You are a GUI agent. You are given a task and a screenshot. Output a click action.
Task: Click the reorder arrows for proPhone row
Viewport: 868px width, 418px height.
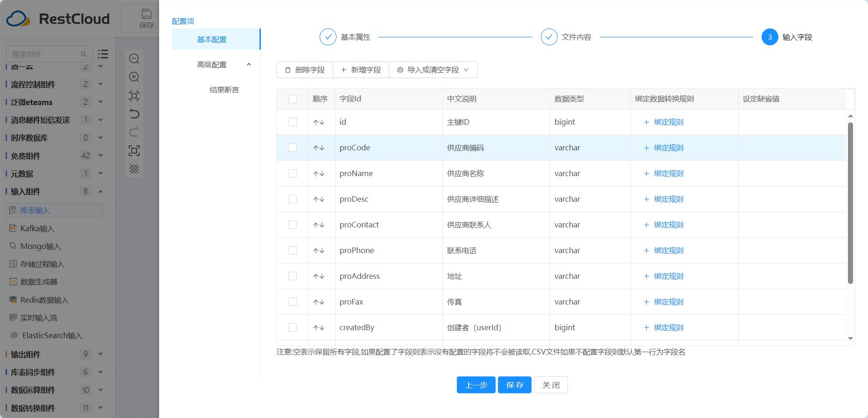(x=319, y=250)
